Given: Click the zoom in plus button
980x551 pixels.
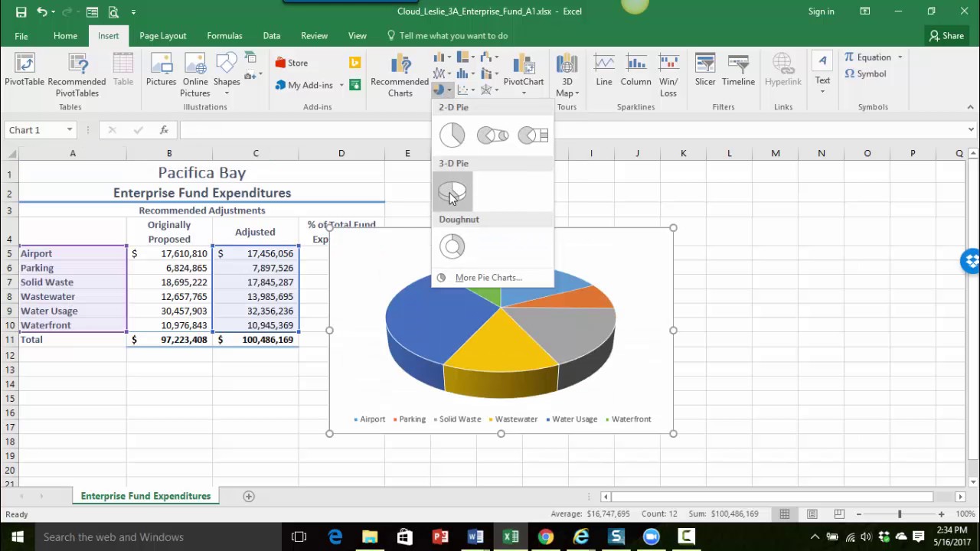Looking at the screenshot, I should point(941,514).
